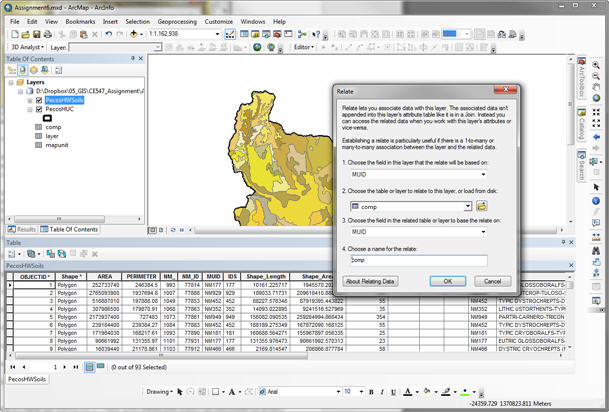
Task: Toggle bold in Drawing toolbar
Action: [x=371, y=392]
